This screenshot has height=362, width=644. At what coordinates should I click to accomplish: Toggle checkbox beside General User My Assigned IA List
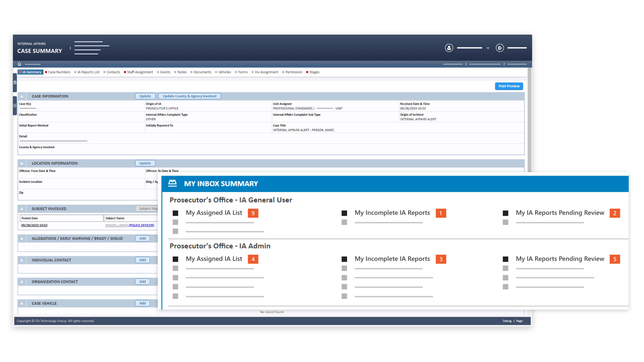pyautogui.click(x=175, y=213)
